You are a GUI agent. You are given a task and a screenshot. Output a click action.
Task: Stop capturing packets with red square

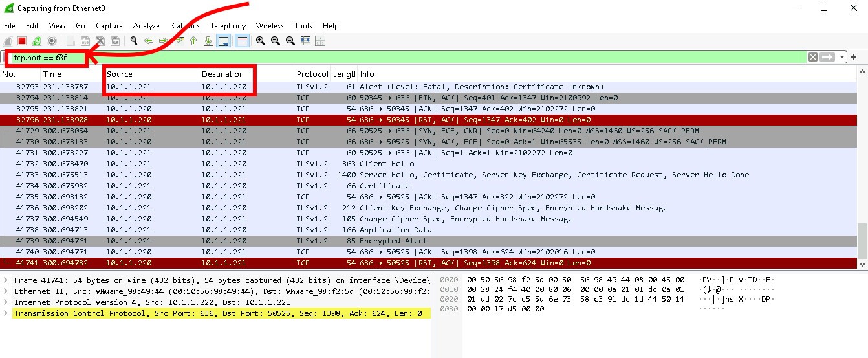[x=22, y=41]
